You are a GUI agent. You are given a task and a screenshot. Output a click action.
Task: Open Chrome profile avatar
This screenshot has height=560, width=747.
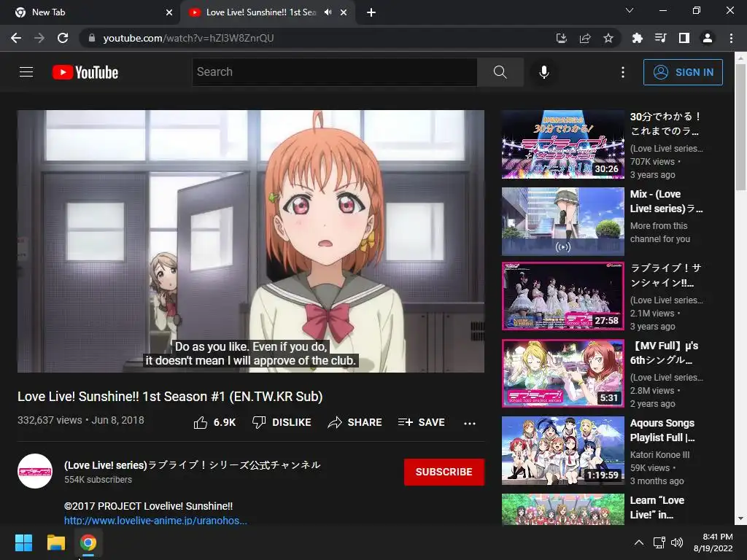pyautogui.click(x=708, y=38)
